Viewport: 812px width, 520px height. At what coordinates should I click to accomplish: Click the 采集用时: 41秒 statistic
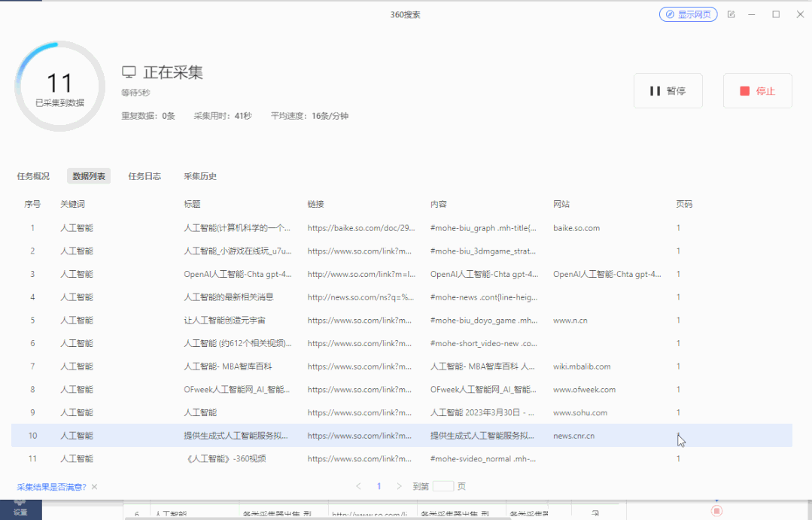(x=223, y=116)
